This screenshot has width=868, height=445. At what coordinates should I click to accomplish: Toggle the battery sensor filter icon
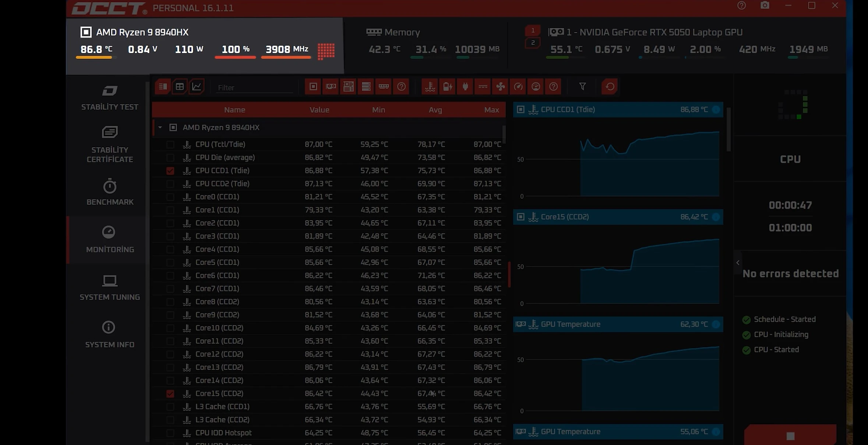pos(447,87)
